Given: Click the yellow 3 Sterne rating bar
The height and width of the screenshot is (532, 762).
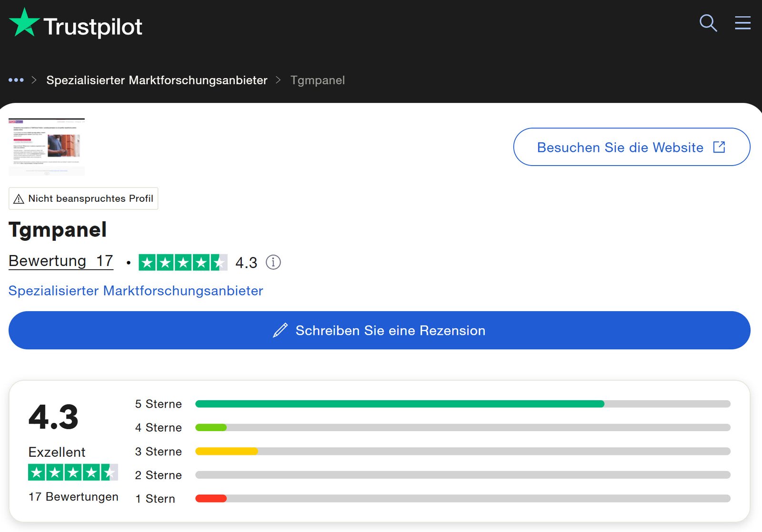Looking at the screenshot, I should pyautogui.click(x=227, y=451).
